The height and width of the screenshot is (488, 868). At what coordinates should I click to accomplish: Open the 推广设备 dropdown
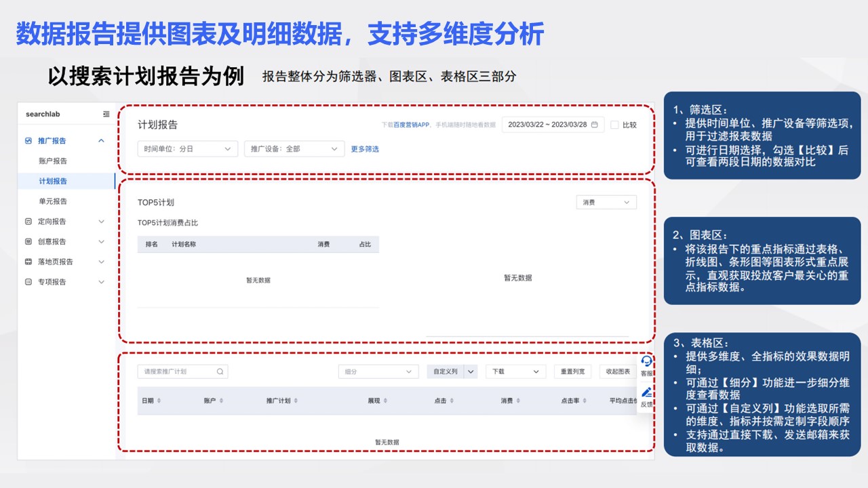tap(294, 149)
